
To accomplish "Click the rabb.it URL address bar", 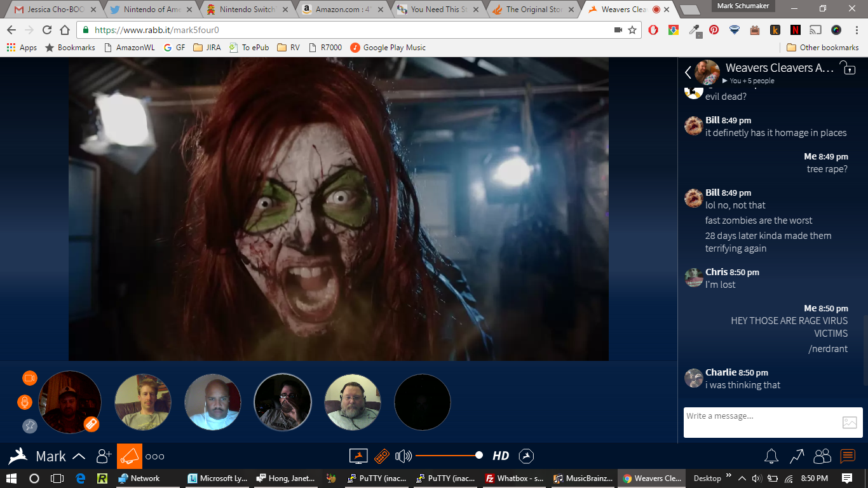I will point(343,30).
